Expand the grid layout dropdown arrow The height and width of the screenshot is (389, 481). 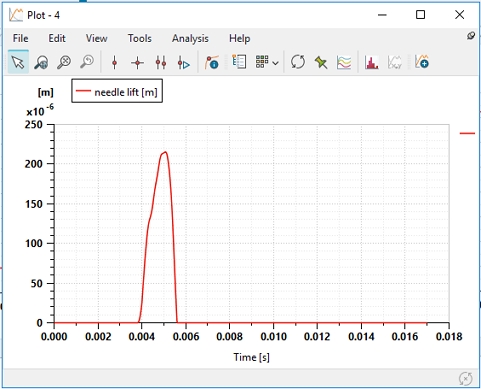[x=275, y=63]
